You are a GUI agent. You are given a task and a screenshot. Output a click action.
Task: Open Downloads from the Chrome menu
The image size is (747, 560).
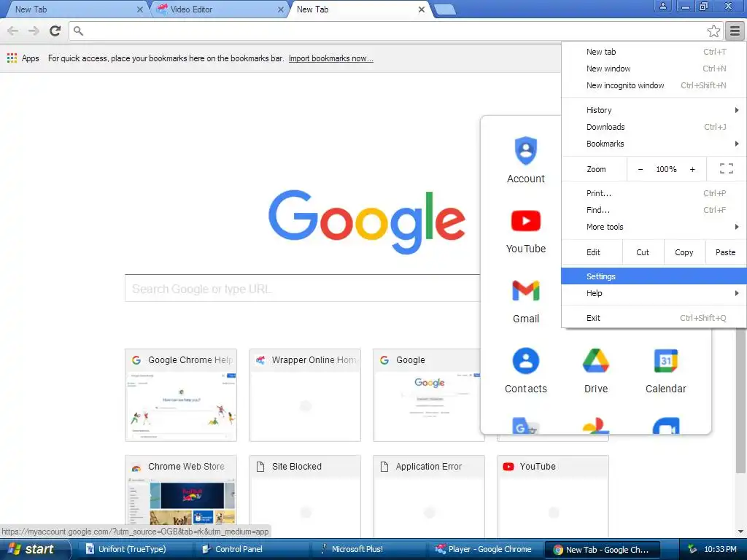pos(654,127)
